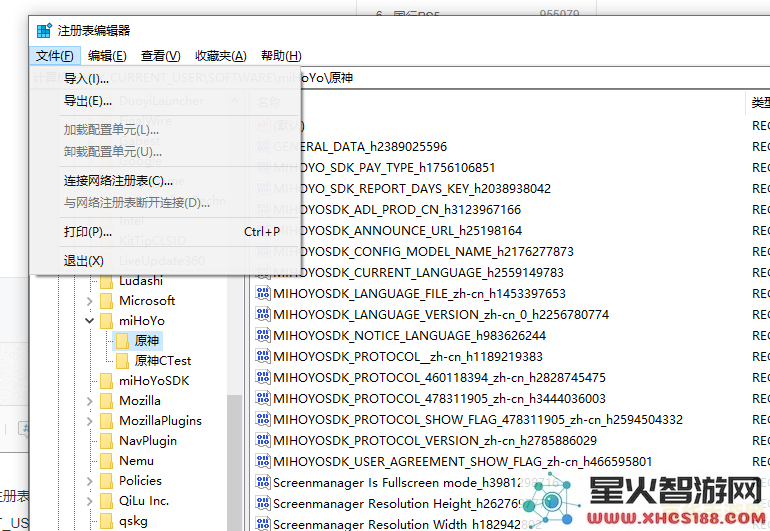Select the NavPlugin key label
770x531 pixels.
(148, 441)
